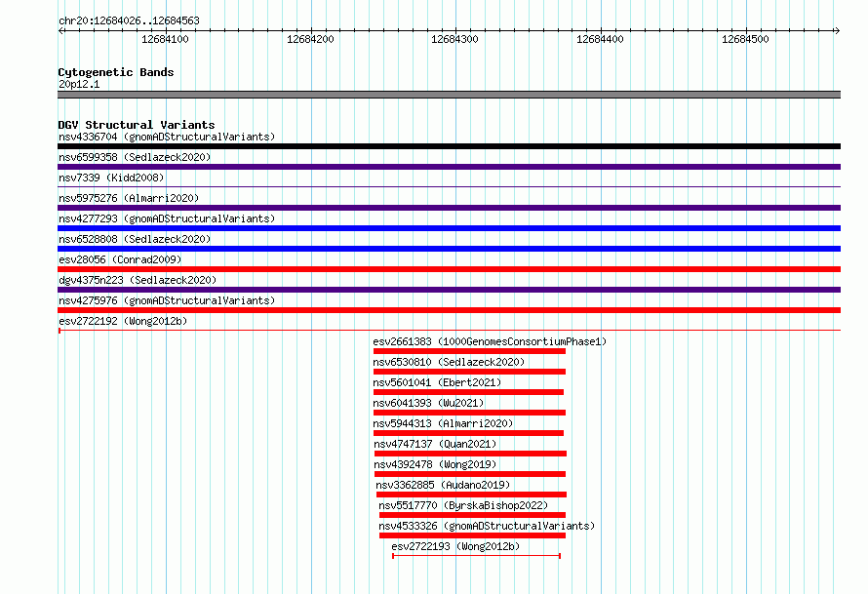Click the nsv7339 (Kidd2008) label
The width and height of the screenshot is (868, 594).
[111, 178]
